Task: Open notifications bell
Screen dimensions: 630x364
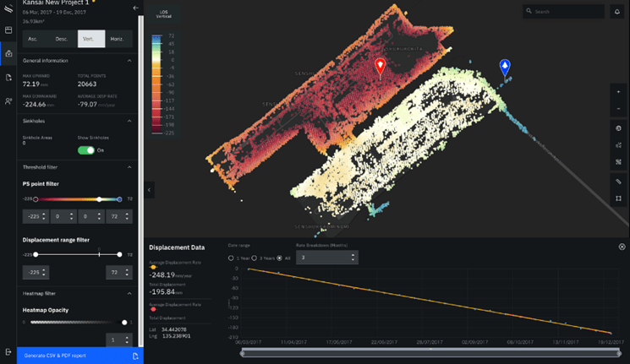Action: (x=617, y=12)
